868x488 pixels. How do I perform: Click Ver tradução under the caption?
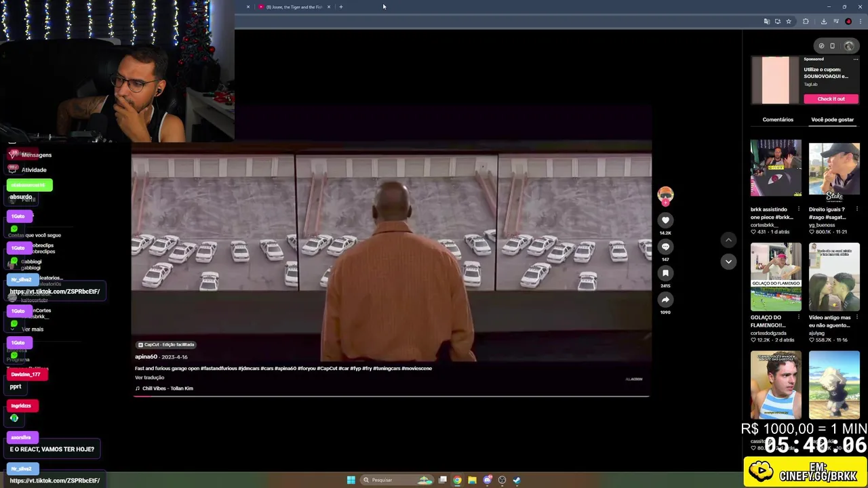149,378
